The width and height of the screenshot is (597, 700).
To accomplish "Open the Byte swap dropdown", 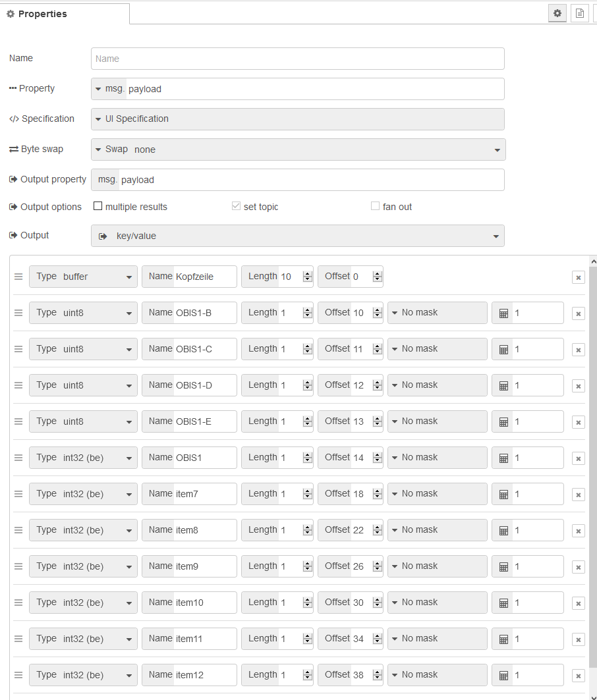I will [298, 149].
